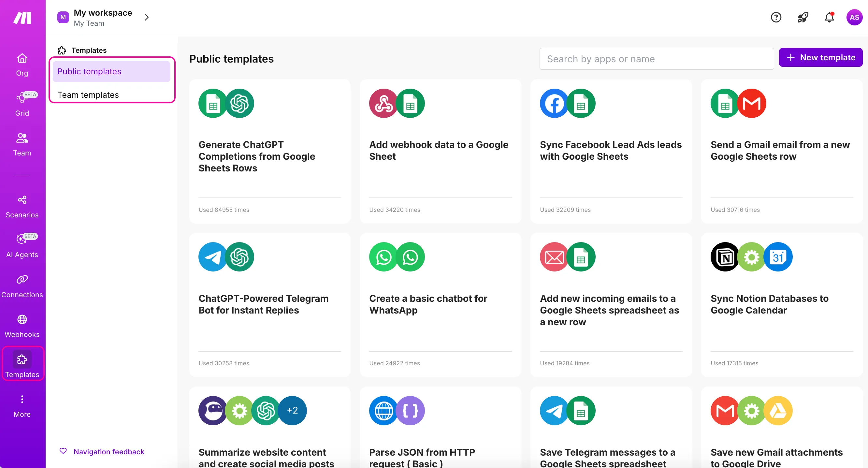Focus the Search by apps or name field
Viewport: 868px width, 468px height.
(x=657, y=59)
